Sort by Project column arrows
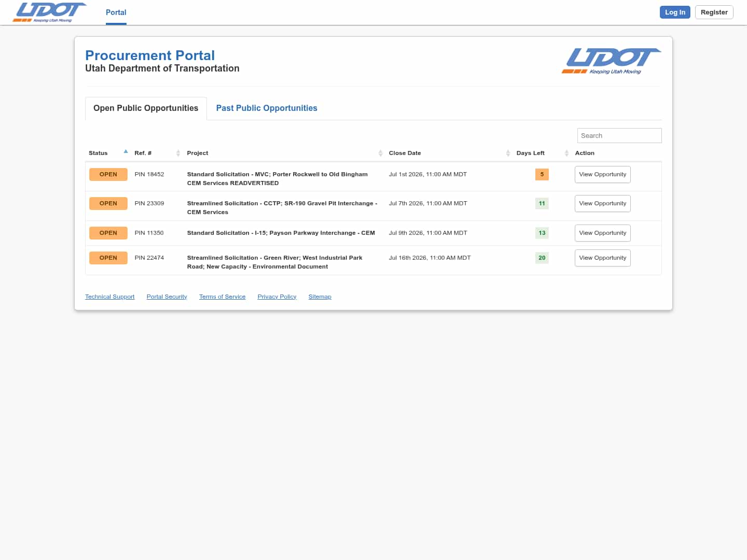Viewport: 747px width, 560px height. click(x=380, y=153)
